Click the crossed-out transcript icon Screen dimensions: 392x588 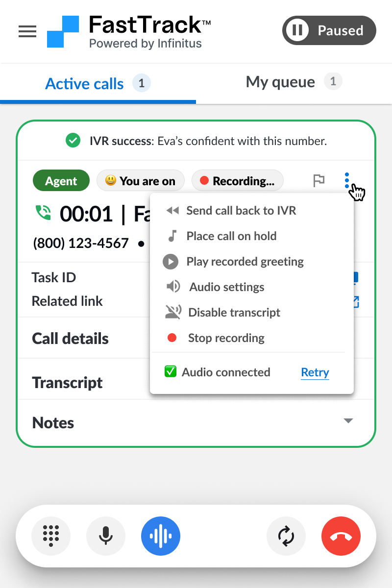[x=173, y=312]
